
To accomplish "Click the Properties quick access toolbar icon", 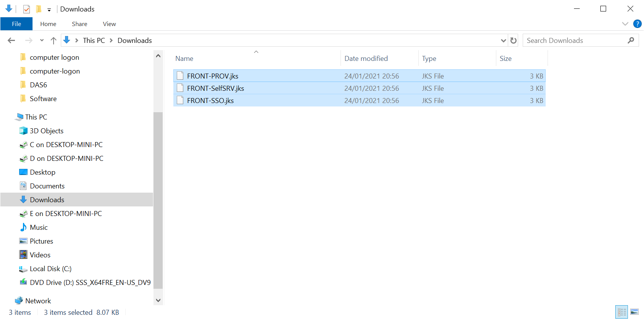I will (26, 9).
